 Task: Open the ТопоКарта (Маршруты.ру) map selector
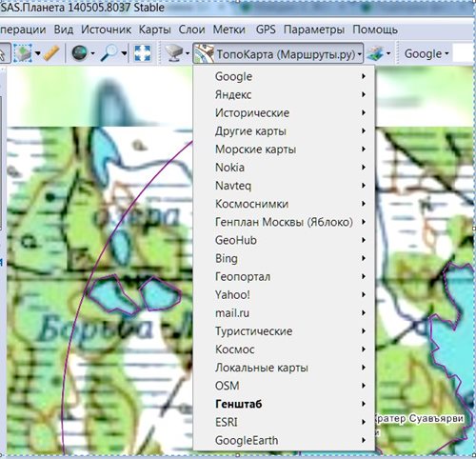pyautogui.click(x=278, y=53)
